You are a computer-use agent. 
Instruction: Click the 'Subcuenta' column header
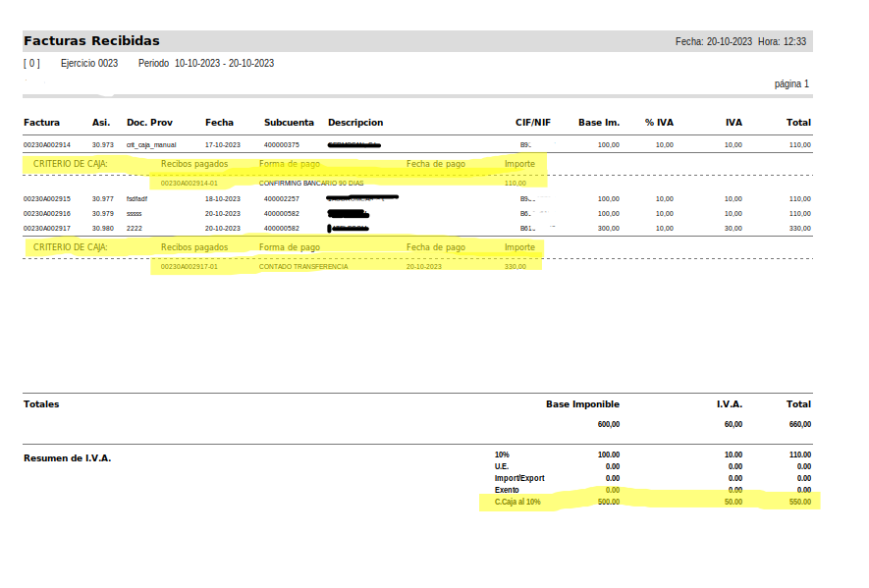tap(289, 123)
